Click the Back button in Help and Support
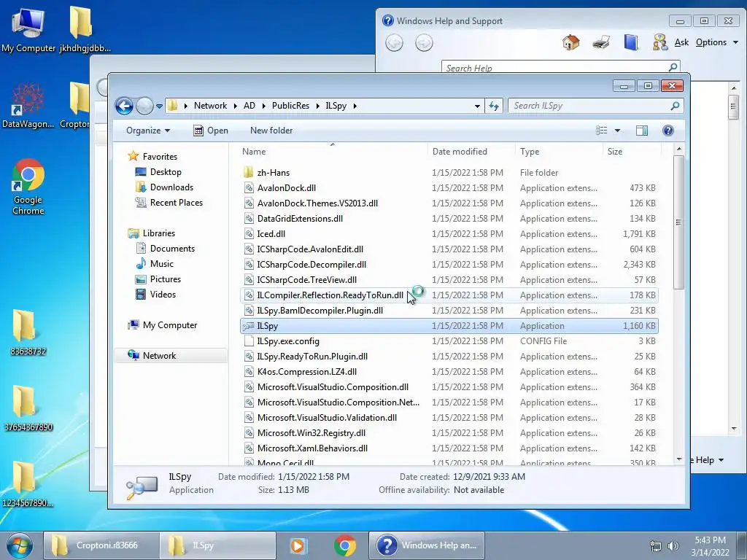 pos(394,43)
